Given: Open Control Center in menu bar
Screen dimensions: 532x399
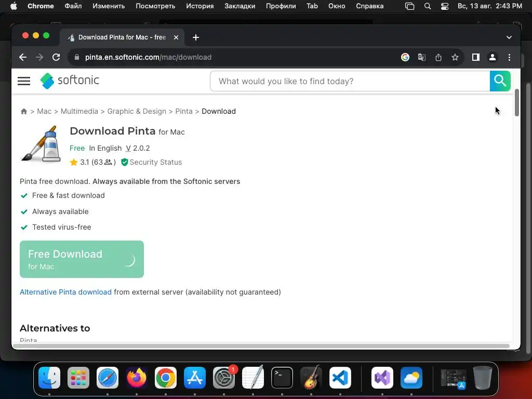Looking at the screenshot, I should 445,6.
